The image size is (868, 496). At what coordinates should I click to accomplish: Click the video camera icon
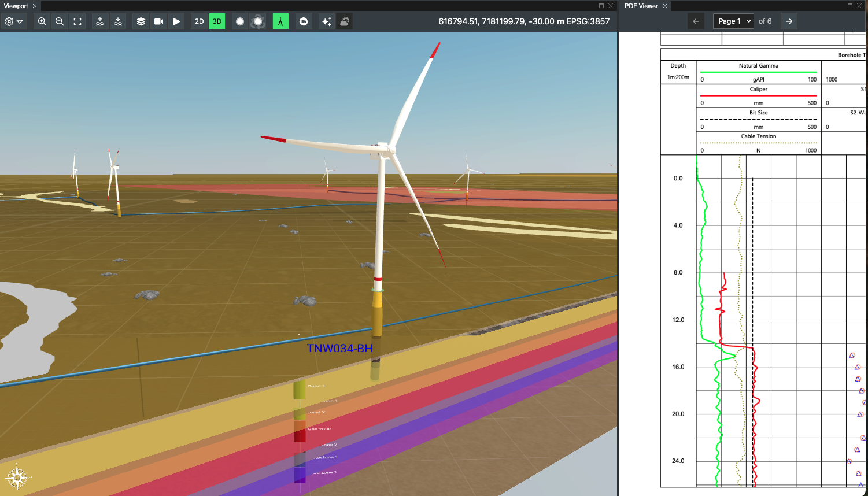158,21
